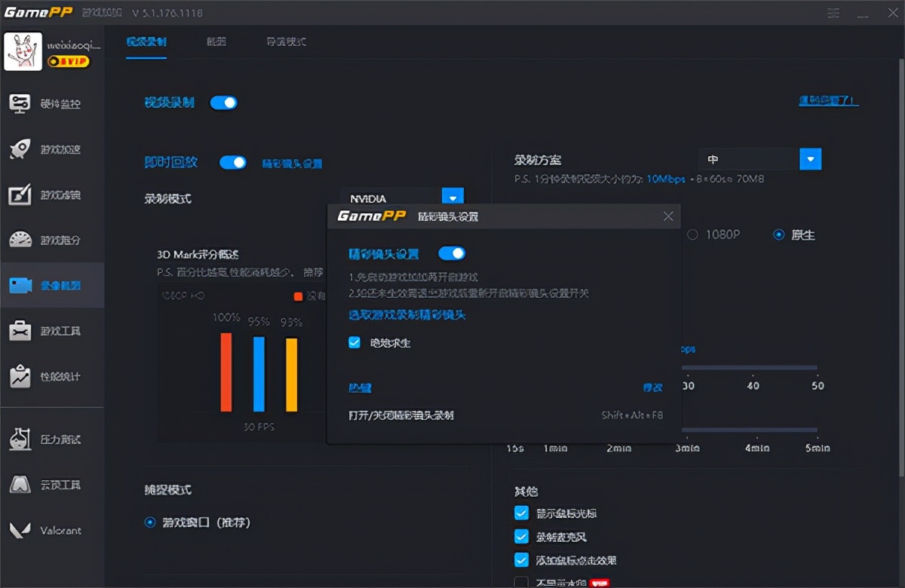Screen dimensions: 905x588
Task: Switch to the third top tab
Action: (x=286, y=41)
